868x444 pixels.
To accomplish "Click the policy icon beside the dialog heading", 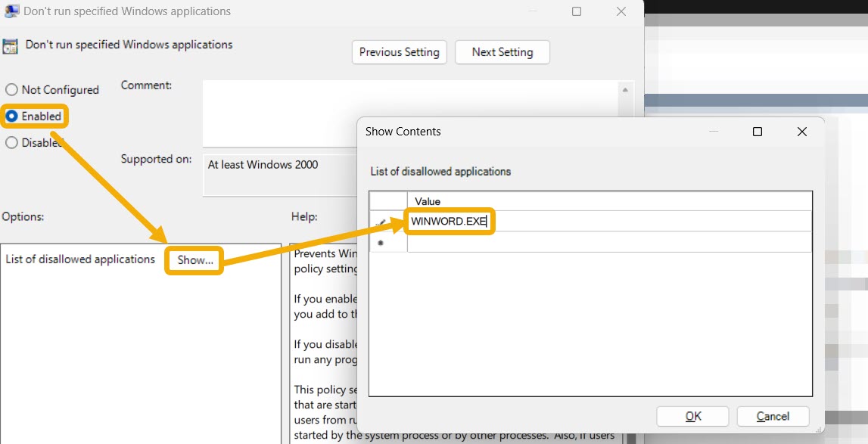I will tap(11, 45).
